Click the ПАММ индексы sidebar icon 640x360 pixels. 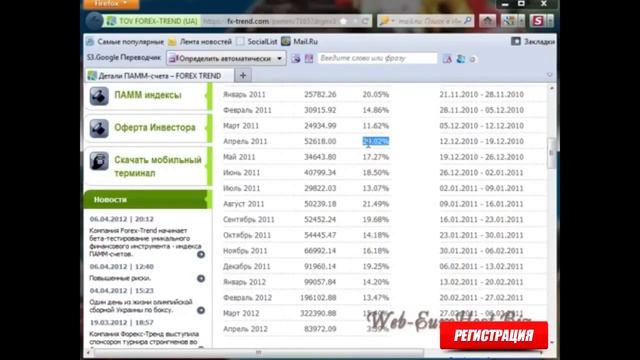coord(99,96)
